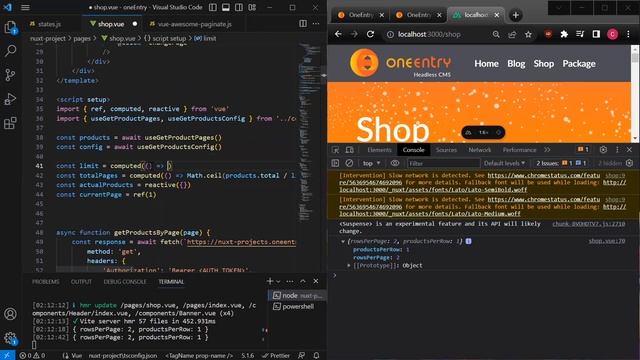
Task: Click the OneEntry logo
Action: coord(401,63)
